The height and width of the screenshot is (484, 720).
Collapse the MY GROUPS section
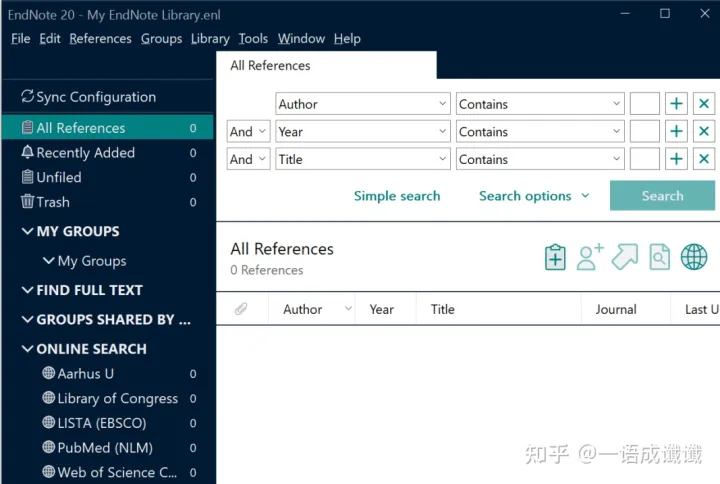[x=28, y=231]
